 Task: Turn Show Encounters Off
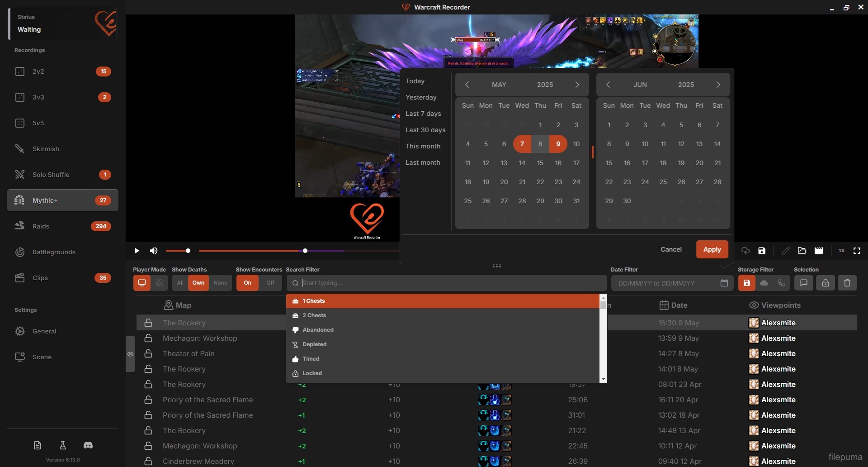pyautogui.click(x=270, y=283)
